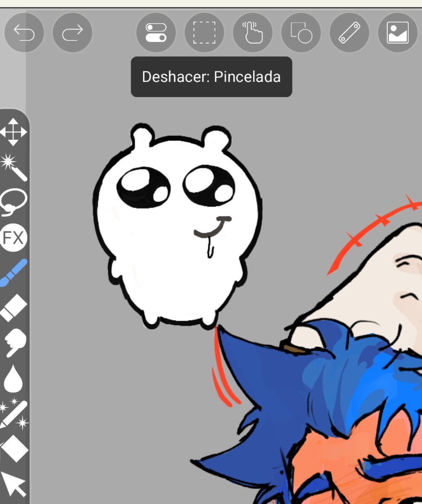Select the blue Brush tool
The image size is (422, 504).
[x=13, y=273]
